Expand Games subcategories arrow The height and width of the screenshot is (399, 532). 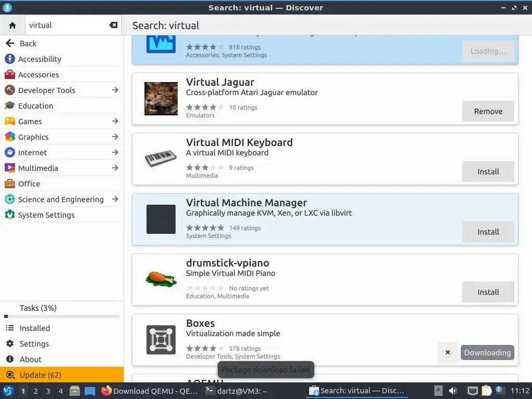tap(115, 121)
